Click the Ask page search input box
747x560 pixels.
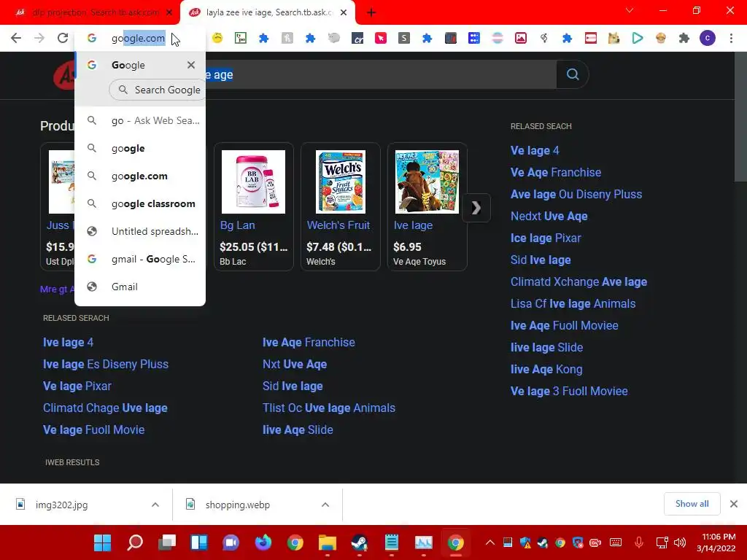click(x=380, y=74)
